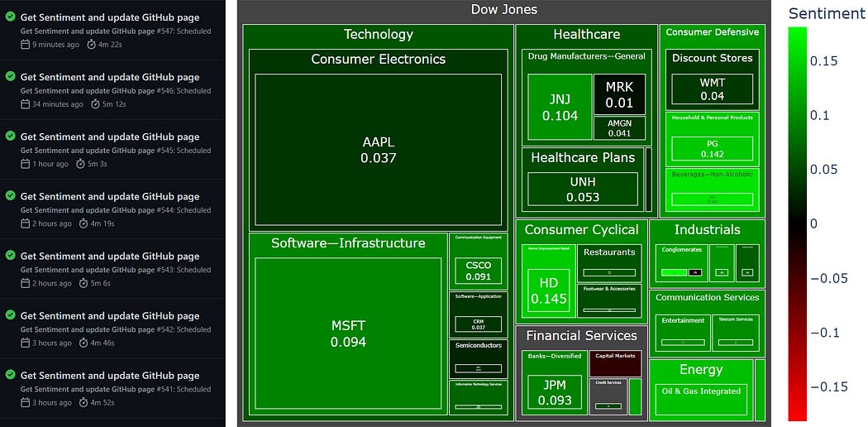Click the AMGN 0.041 tile

(x=619, y=128)
